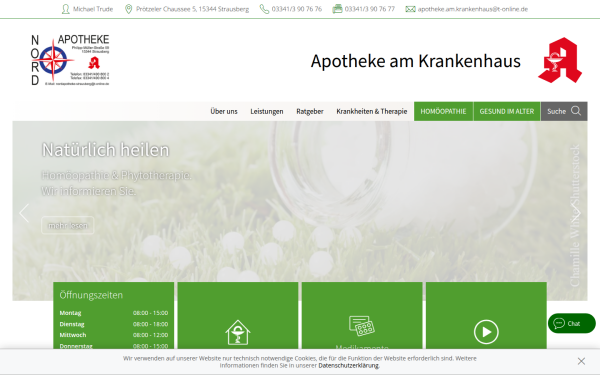Click the person icon beside Michael Trude
This screenshot has height=375, width=600.
coord(65,9)
